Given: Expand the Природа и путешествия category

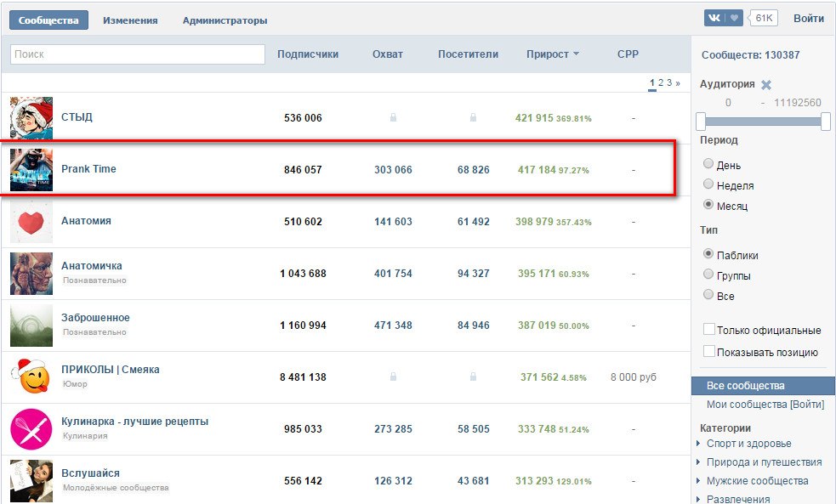Looking at the screenshot, I should (x=764, y=462).
